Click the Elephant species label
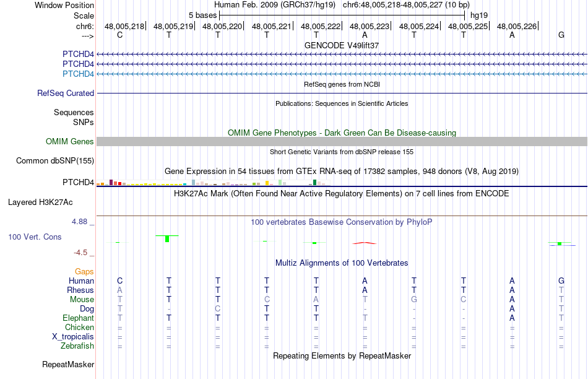This screenshot has height=379, width=588. click(x=78, y=318)
